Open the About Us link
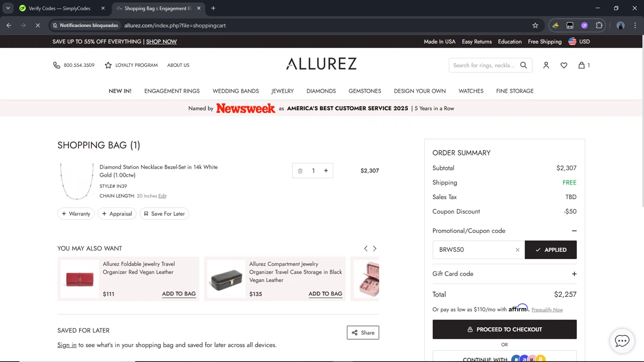 click(178, 65)
